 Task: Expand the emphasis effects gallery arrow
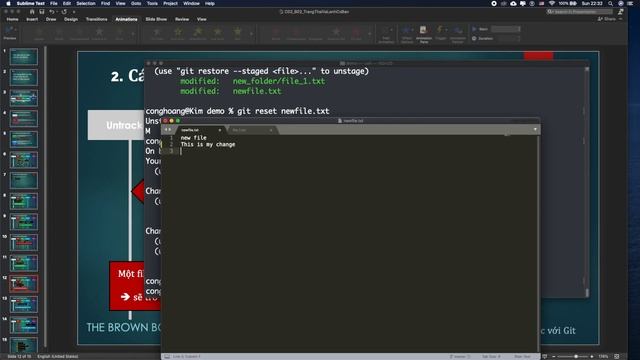(251, 33)
